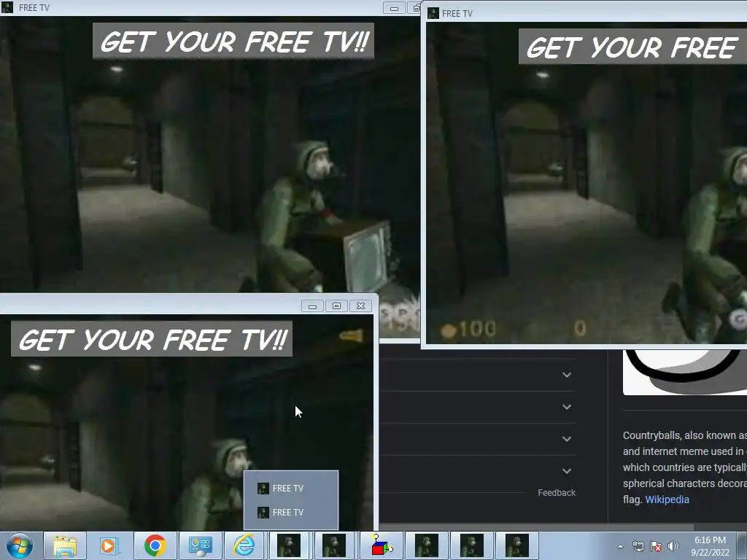Close the bottom-left FREE TV window
This screenshot has width=747, height=560.
pos(360,306)
